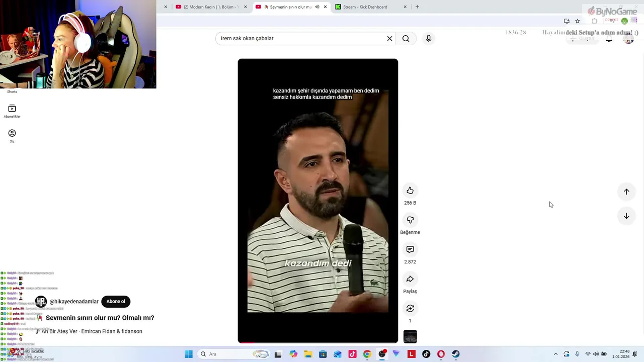Open Abonelikler in the sidebar
644x362 pixels.
click(x=12, y=111)
